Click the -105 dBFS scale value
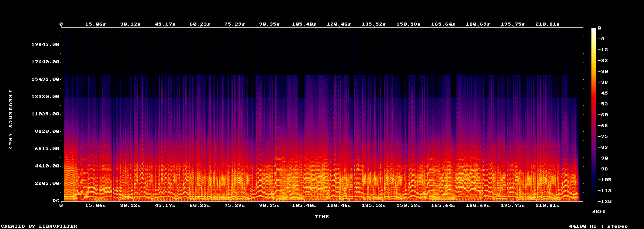Image resolution: width=644 pixels, height=229 pixels. coord(604,180)
